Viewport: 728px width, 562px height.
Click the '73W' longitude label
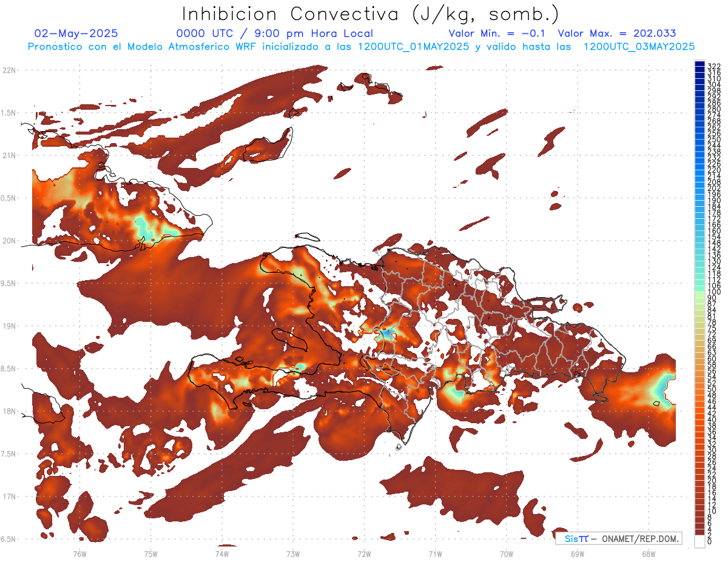293,554
